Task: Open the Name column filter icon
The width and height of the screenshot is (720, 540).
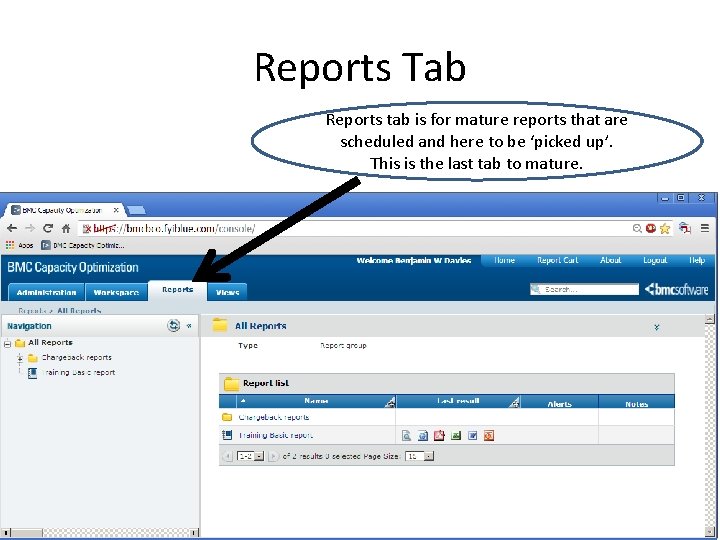Action: click(x=390, y=403)
